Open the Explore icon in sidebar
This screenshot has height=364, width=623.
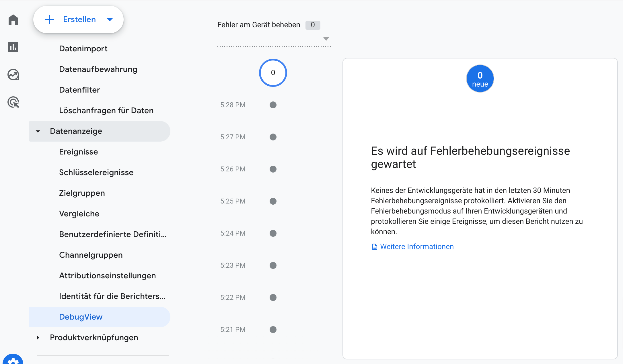point(13,75)
